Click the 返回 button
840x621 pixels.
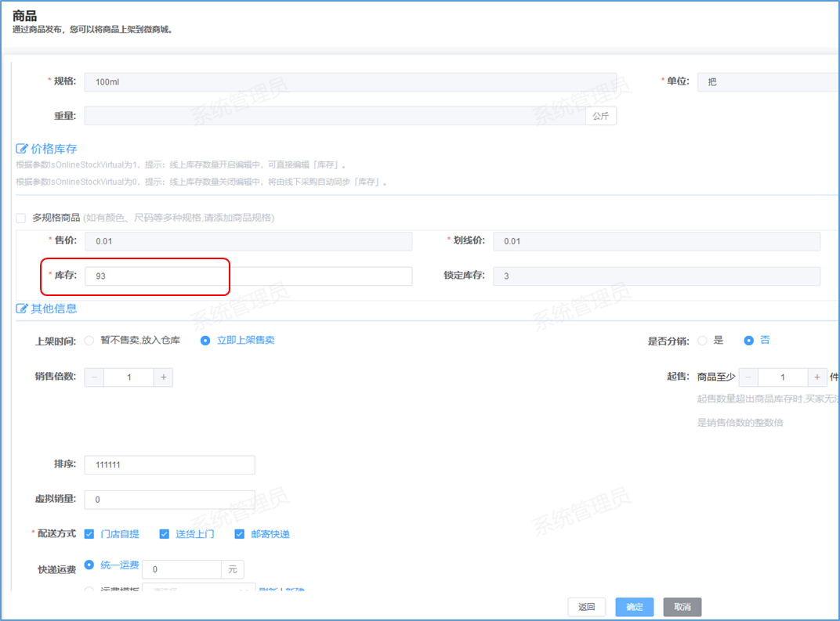tap(587, 607)
